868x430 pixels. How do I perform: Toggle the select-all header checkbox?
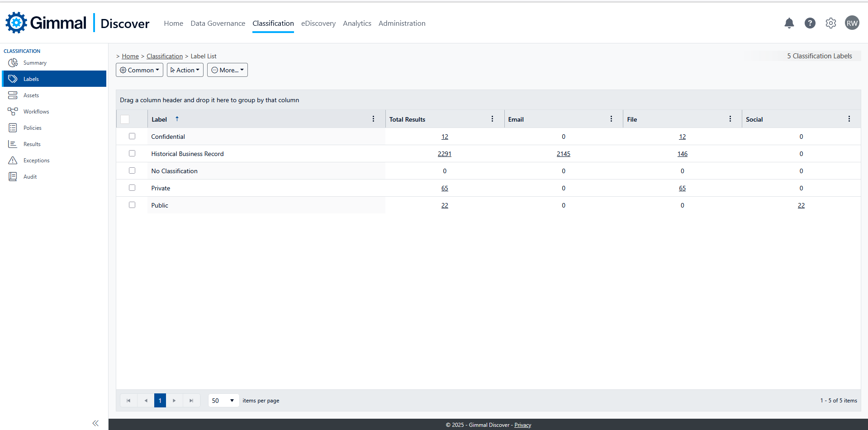point(125,119)
